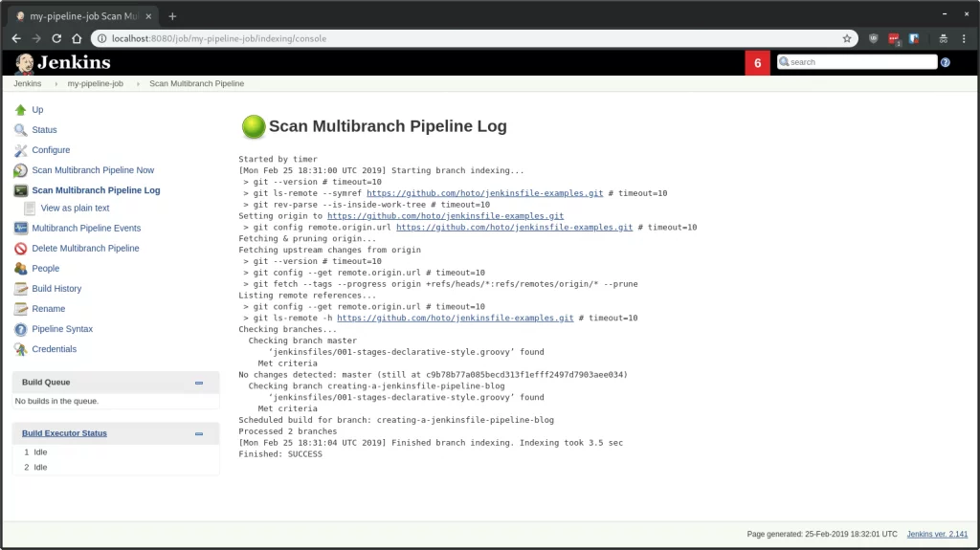Click the Build Executor Status heading link

pos(64,433)
